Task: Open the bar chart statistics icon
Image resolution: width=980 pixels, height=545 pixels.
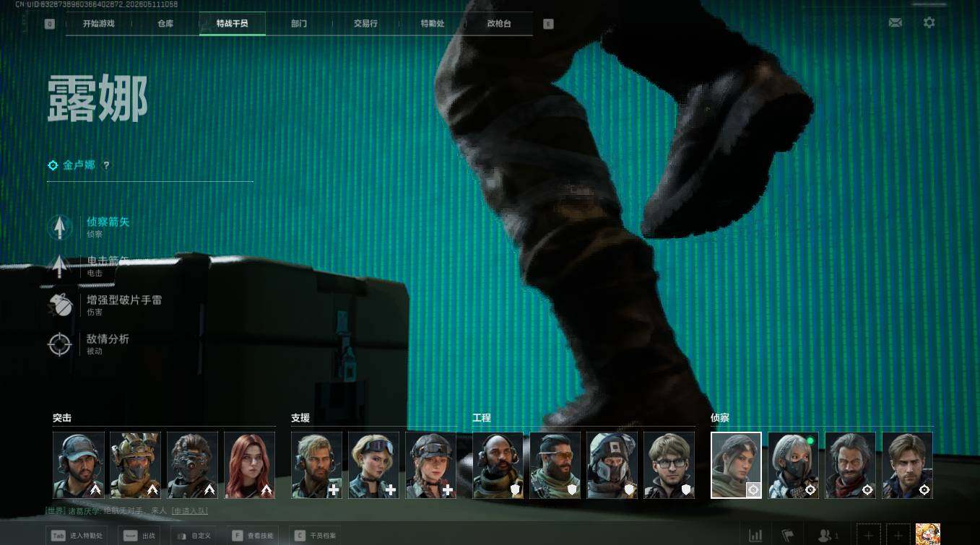Action: coord(755,536)
